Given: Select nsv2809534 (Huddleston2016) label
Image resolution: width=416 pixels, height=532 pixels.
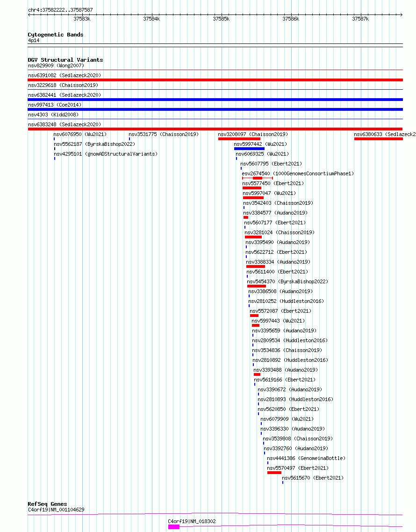Looking at the screenshot, I should pyautogui.click(x=290, y=341).
